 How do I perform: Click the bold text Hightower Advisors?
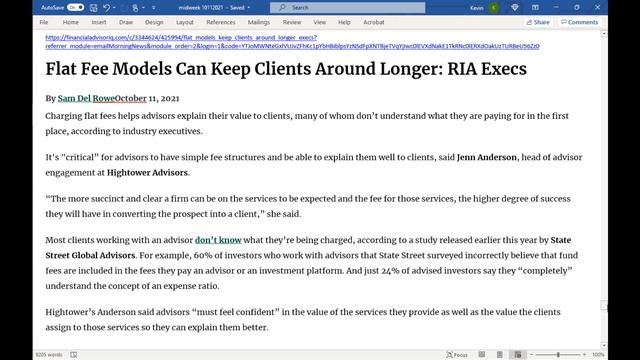[x=147, y=173]
